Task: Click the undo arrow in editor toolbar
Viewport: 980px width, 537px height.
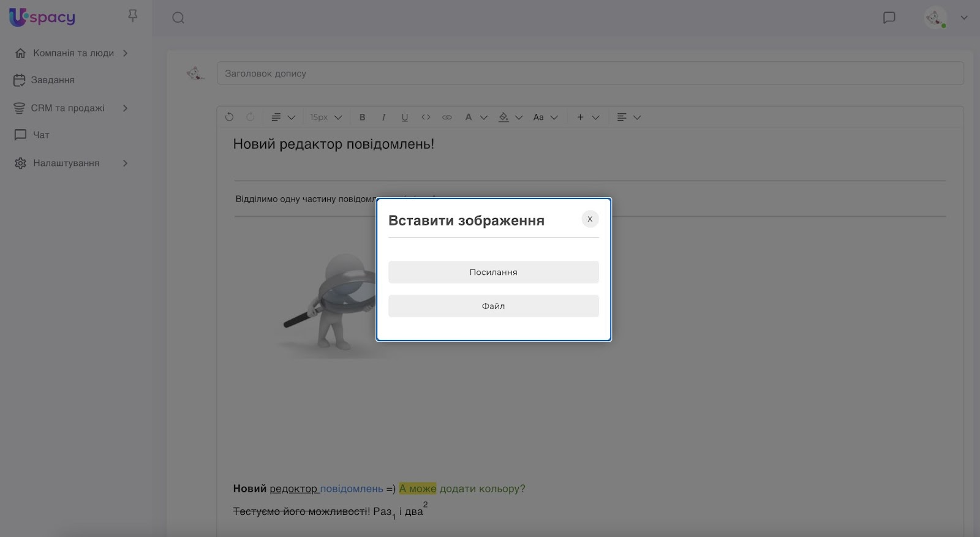Action: point(229,117)
